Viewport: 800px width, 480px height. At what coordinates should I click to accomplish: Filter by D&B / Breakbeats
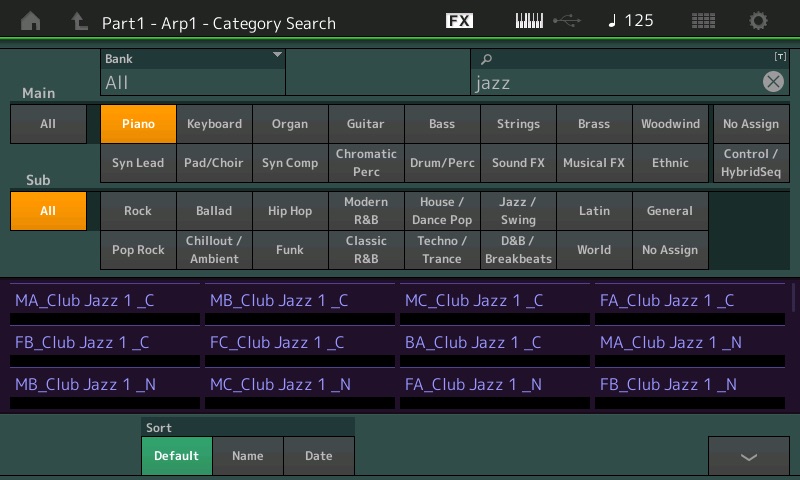coord(518,250)
